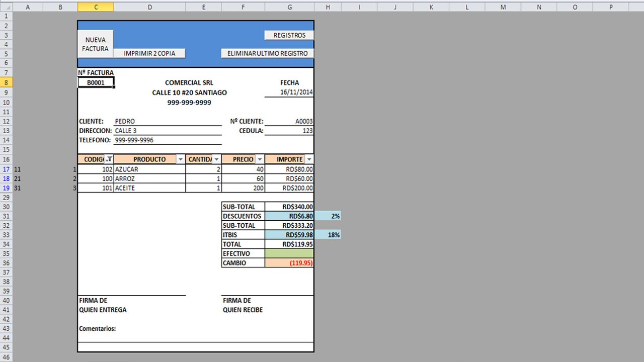Select row header 8
The width and height of the screenshot is (644, 362).
coord(6,82)
